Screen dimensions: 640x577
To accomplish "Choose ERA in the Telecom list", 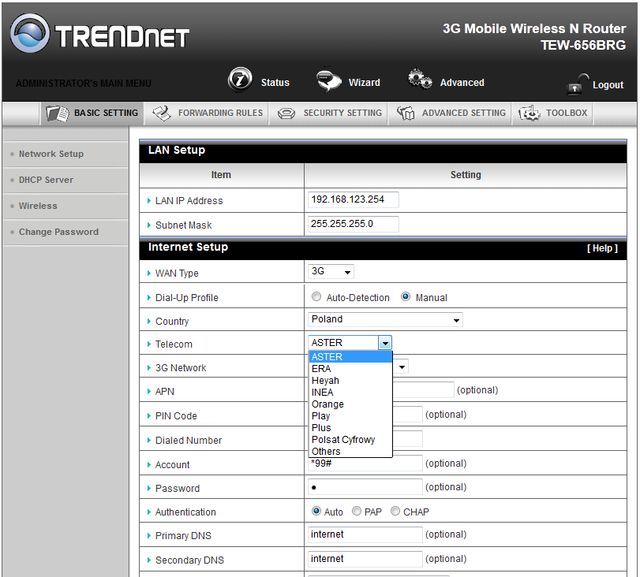I will [x=350, y=368].
